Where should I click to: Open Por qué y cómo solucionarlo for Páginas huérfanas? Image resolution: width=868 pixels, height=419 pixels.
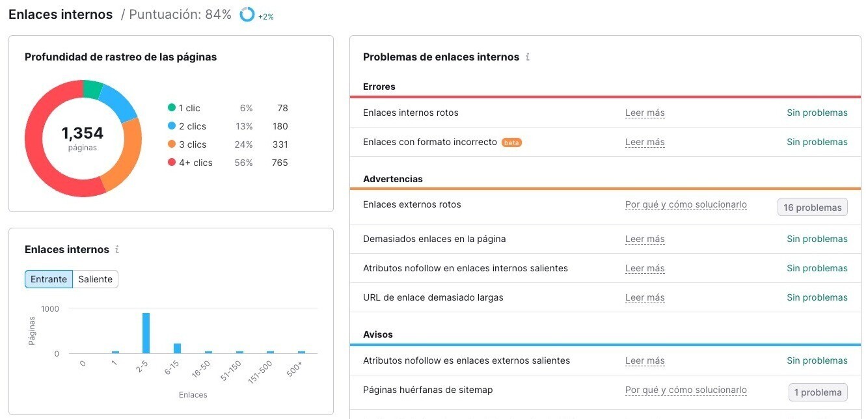pyautogui.click(x=686, y=390)
